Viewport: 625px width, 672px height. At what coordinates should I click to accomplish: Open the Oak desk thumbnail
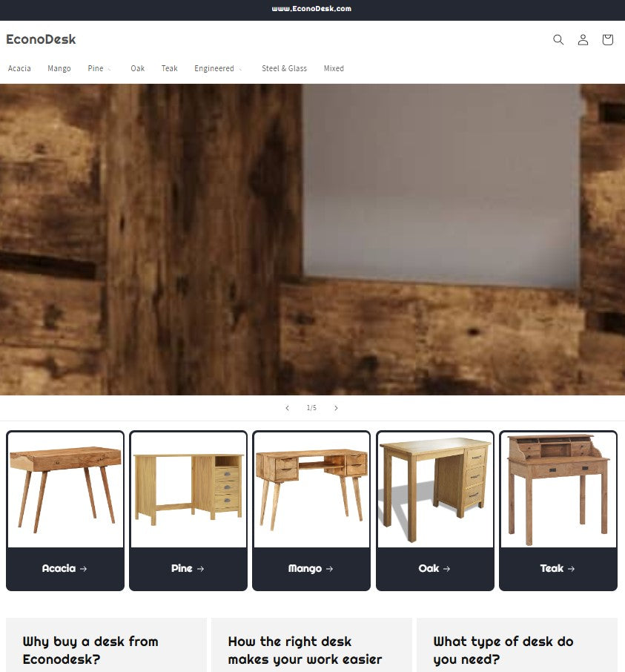tap(434, 490)
